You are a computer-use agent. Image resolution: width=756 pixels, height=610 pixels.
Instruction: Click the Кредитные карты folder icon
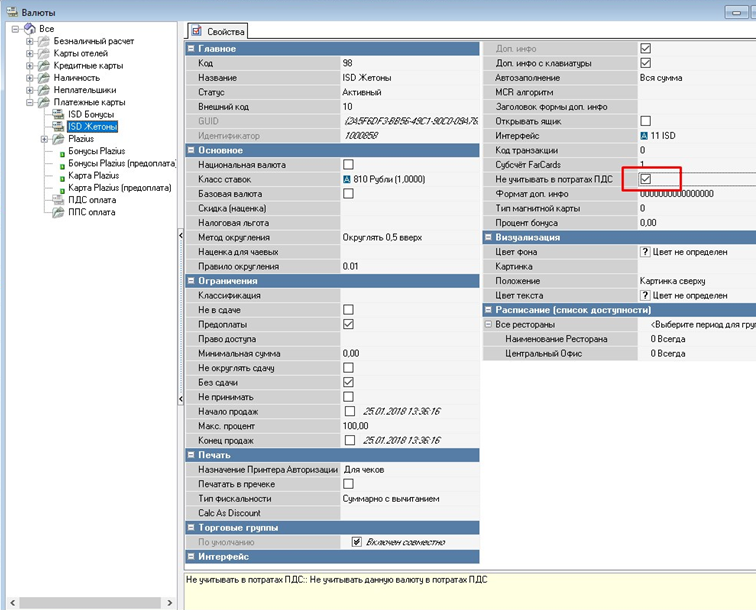point(44,65)
